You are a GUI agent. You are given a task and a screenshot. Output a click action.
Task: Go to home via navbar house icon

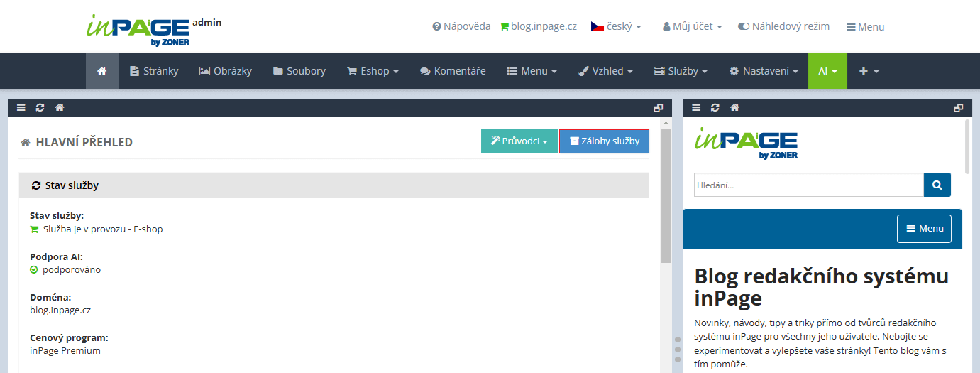pyautogui.click(x=102, y=71)
